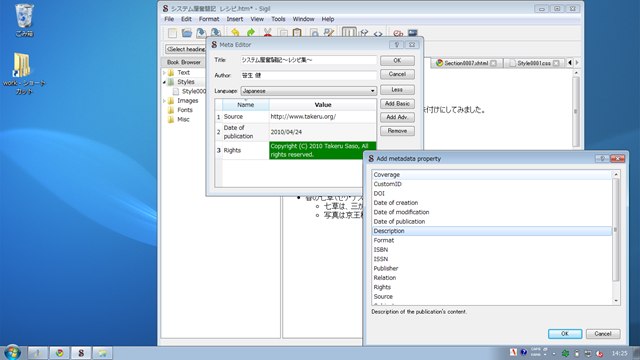This screenshot has width=640, height=360.
Task: Select the Misc folder in Book Browser
Action: point(183,120)
